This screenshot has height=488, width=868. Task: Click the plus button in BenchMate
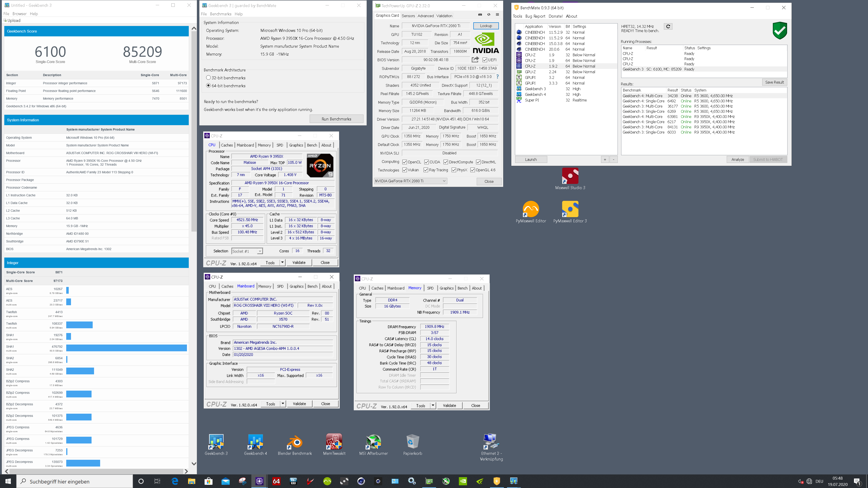[x=605, y=160]
